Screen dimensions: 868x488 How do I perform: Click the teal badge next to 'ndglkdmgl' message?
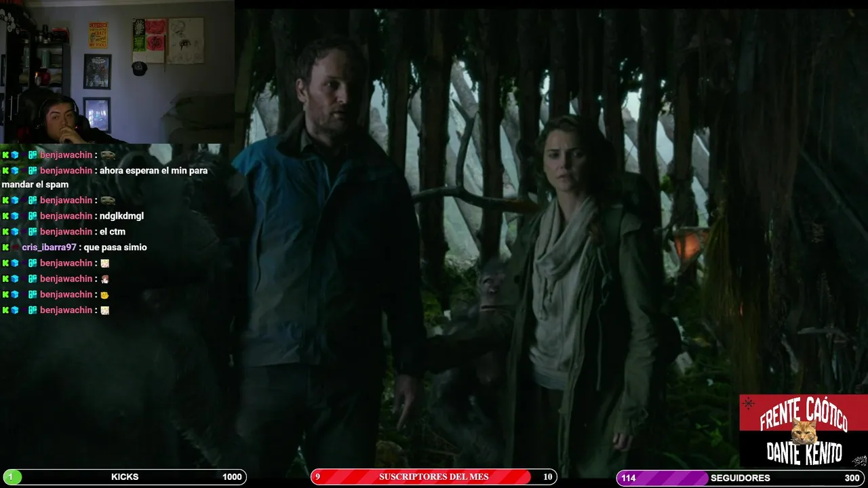33,216
